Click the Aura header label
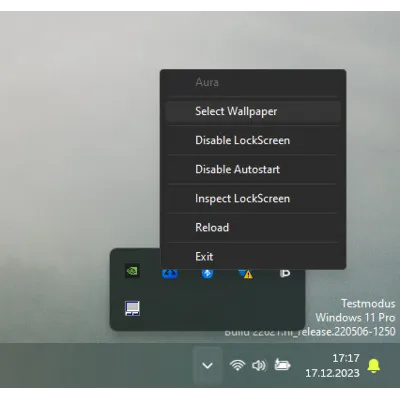The width and height of the screenshot is (400, 400). click(x=207, y=82)
